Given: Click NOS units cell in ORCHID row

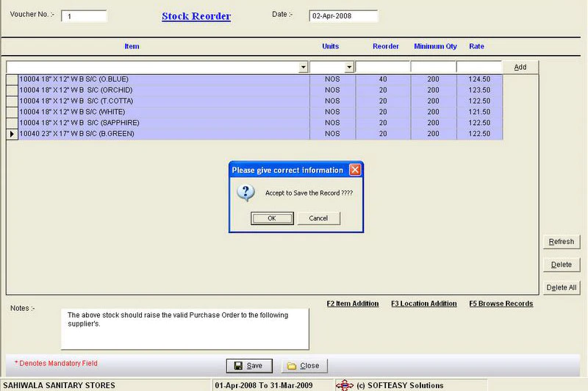Looking at the screenshot, I should [332, 90].
